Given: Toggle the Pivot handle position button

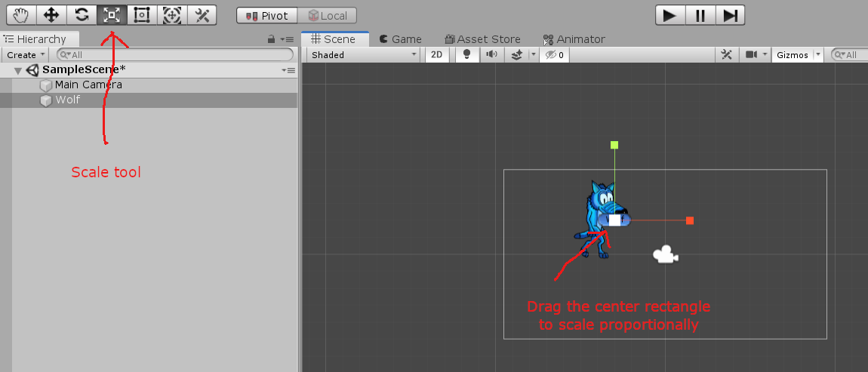Looking at the screenshot, I should click(267, 16).
